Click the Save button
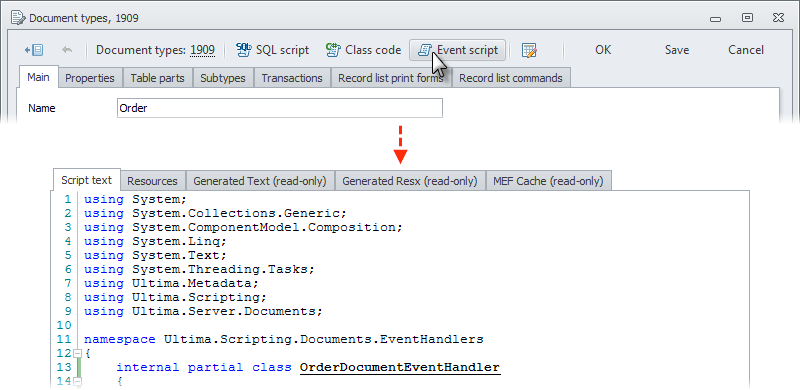This screenshot has width=800, height=390. pos(677,50)
